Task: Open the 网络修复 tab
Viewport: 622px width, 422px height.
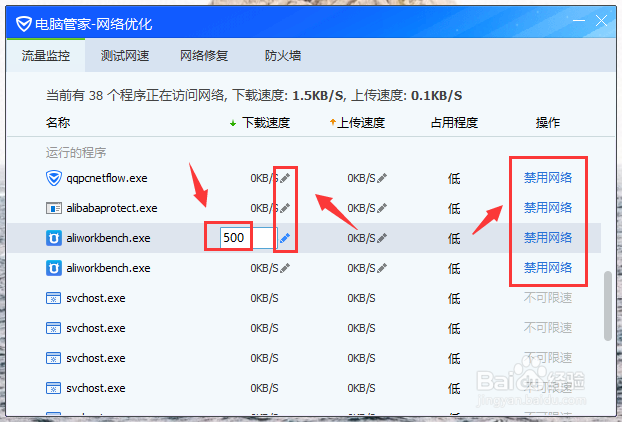Action: (x=204, y=56)
